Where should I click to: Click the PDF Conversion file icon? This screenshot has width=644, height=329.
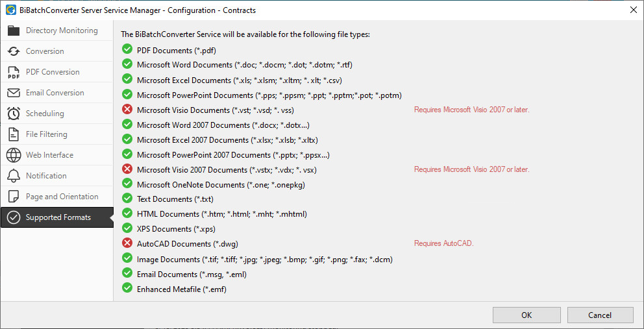pyautogui.click(x=14, y=72)
